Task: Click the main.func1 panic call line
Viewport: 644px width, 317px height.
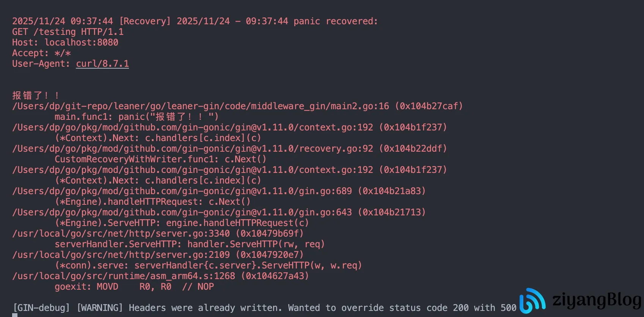Action: [137, 117]
